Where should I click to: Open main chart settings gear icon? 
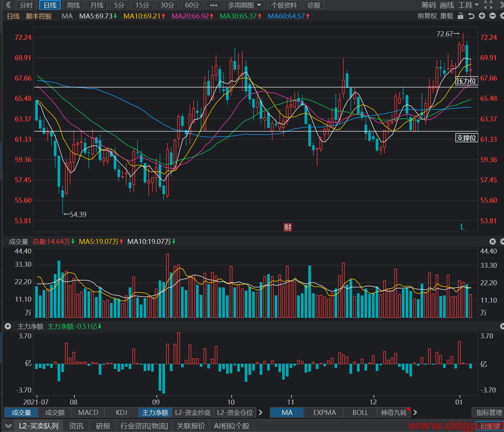(502, 16)
